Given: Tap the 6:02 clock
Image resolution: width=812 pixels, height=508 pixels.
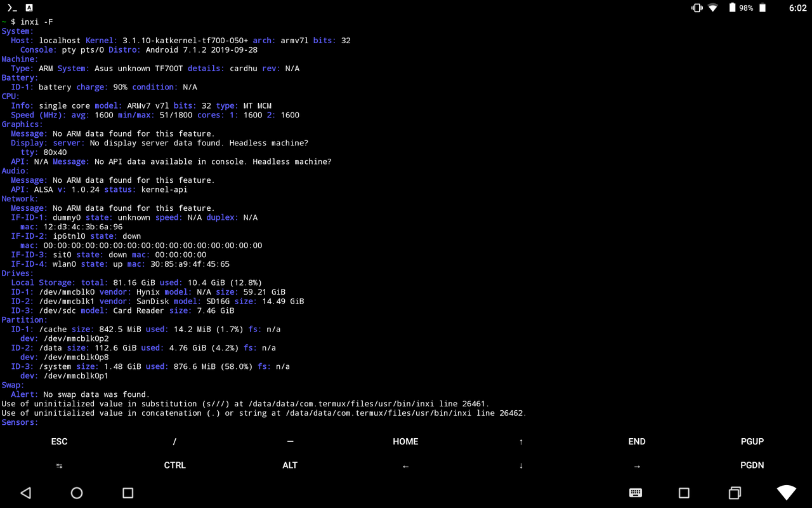Looking at the screenshot, I should point(798,8).
